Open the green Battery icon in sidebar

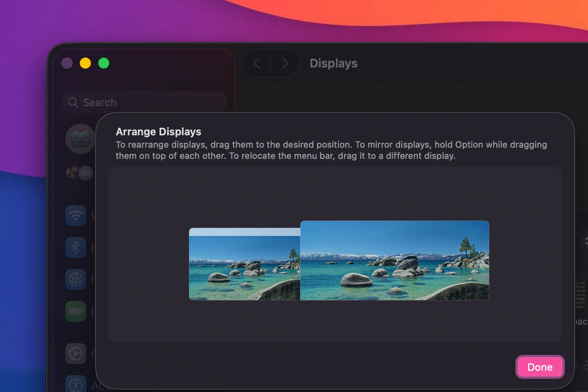tap(76, 311)
